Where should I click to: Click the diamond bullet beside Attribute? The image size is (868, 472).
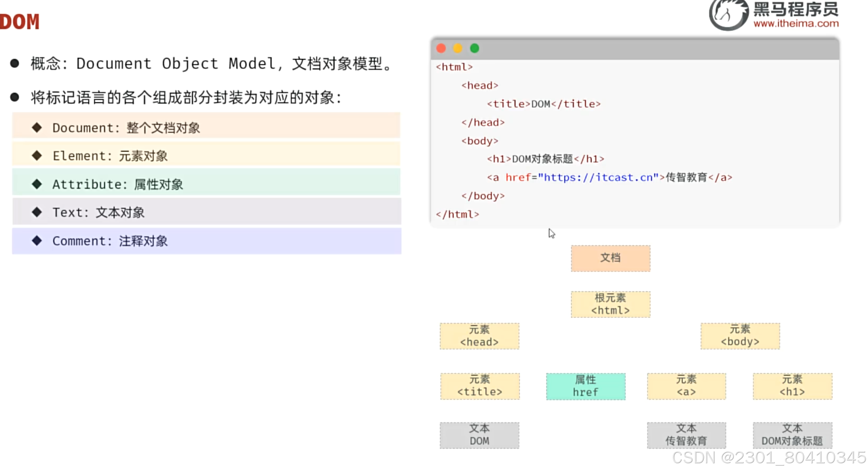point(37,184)
